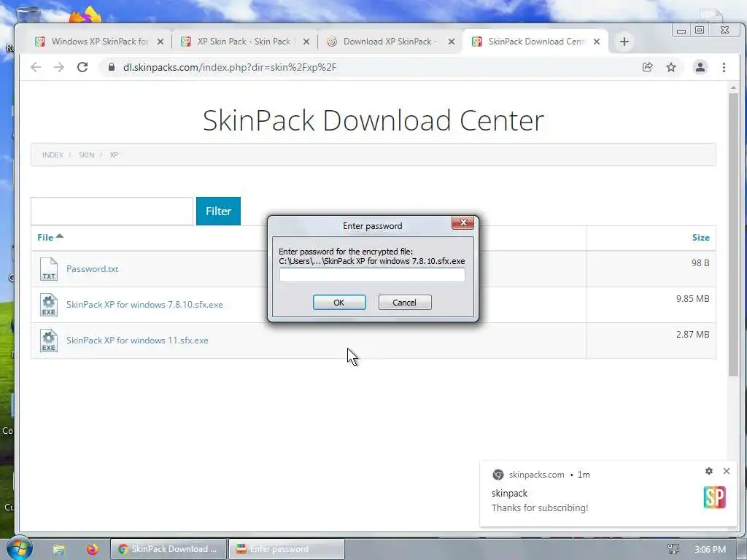The image size is (747, 560).
Task: Click the system tray action center icon
Action: point(673,549)
